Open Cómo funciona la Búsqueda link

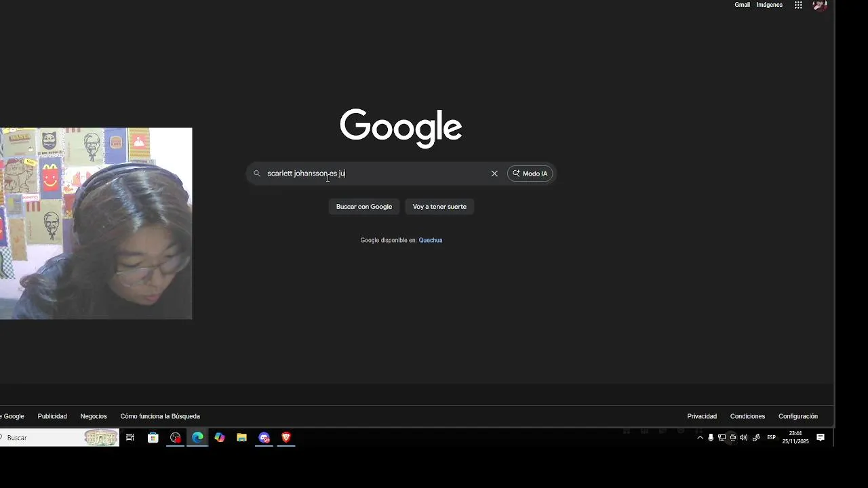pos(160,416)
